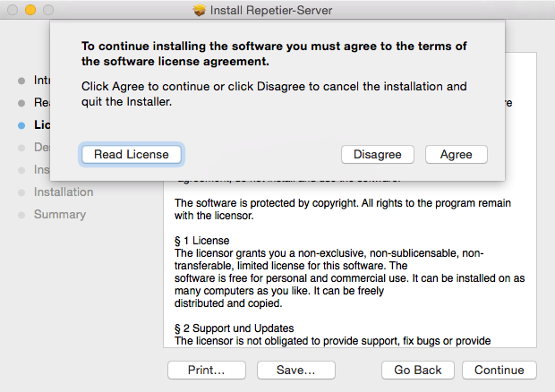The width and height of the screenshot is (555, 392).
Task: Click the Agree button
Action: (x=456, y=154)
